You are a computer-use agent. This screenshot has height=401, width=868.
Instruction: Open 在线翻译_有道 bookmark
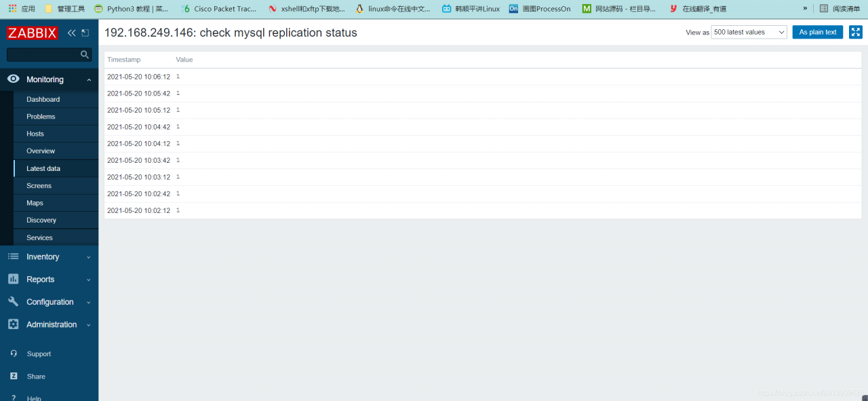(698, 9)
